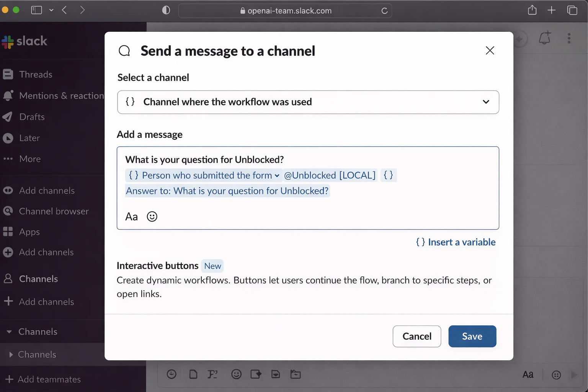Open the Apps section
This screenshot has height=392, width=588.
point(29,232)
